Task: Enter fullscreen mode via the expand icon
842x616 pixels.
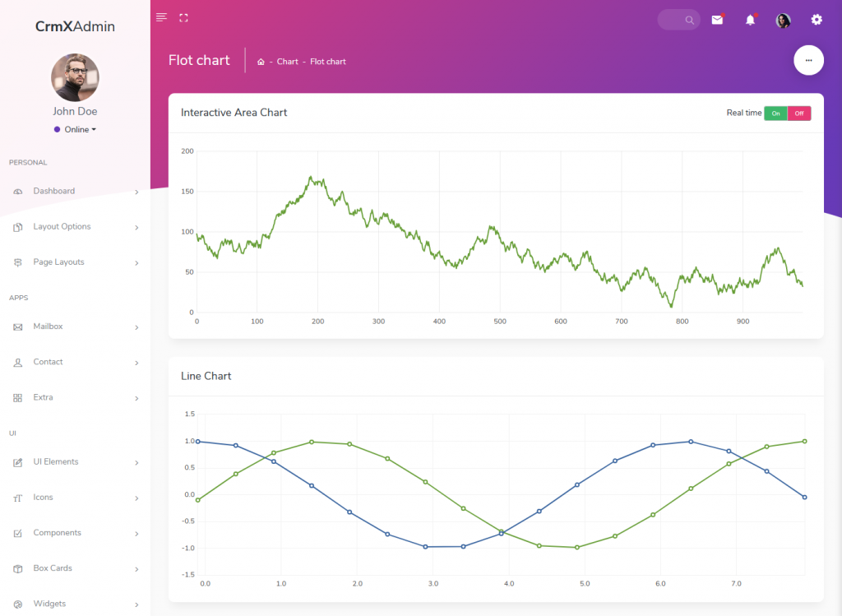Action: [x=183, y=16]
